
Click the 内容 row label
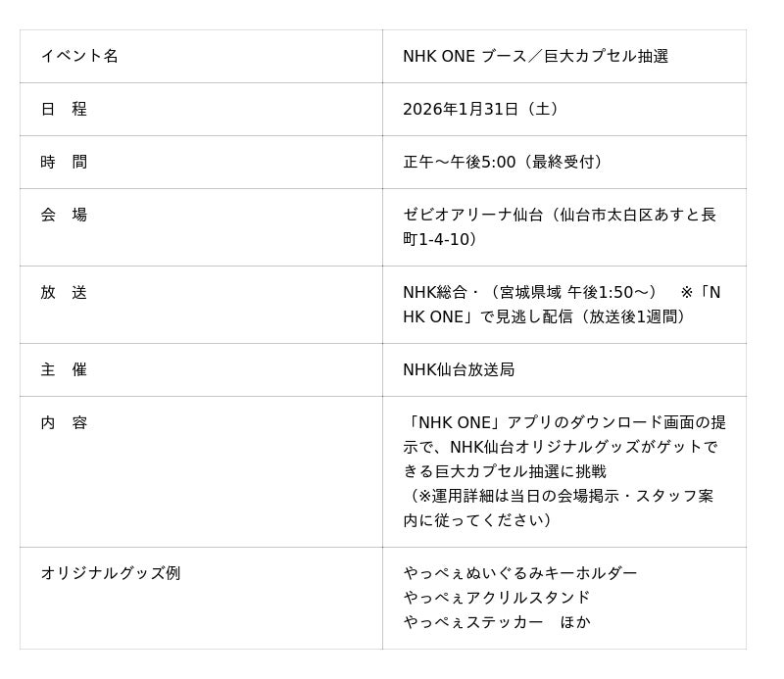click(64, 422)
